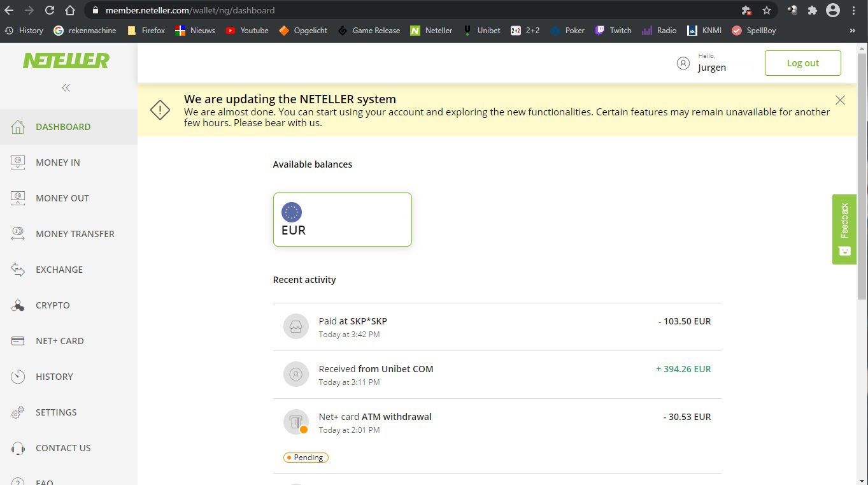
Task: Open the browser home page
Action: click(x=70, y=10)
